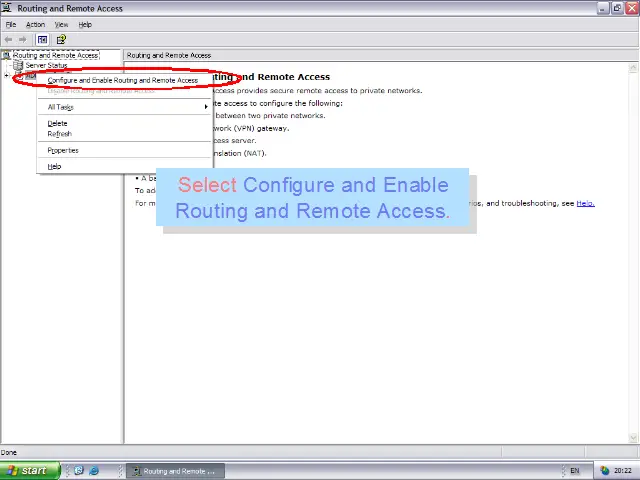Click the system tray network icon
Screen dimensions: 640x480
click(x=605, y=471)
